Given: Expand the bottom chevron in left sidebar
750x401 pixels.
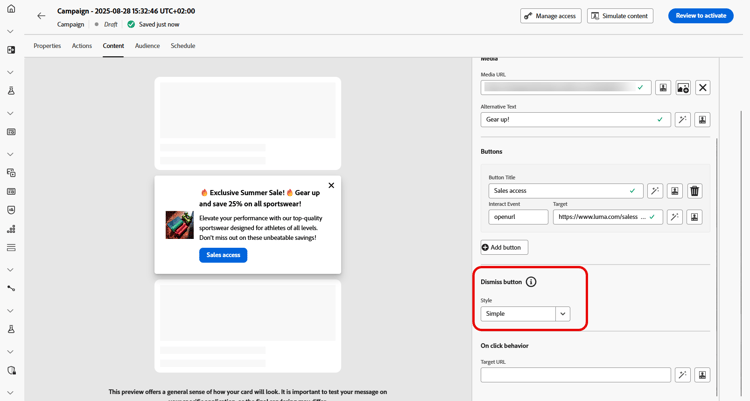Looking at the screenshot, I should tap(11, 392).
